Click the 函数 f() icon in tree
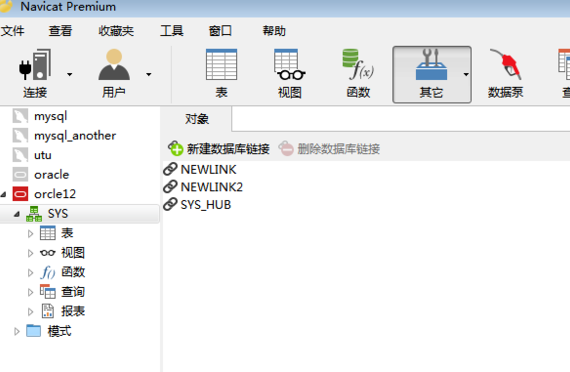 point(48,272)
